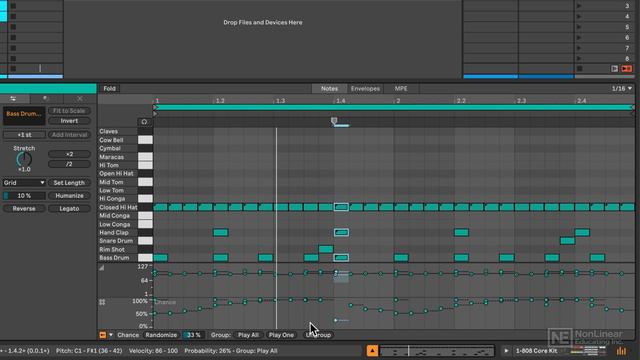This screenshot has width=640, height=360.
Task: Click the 10 % humanize amount slider
Action: tap(24, 196)
